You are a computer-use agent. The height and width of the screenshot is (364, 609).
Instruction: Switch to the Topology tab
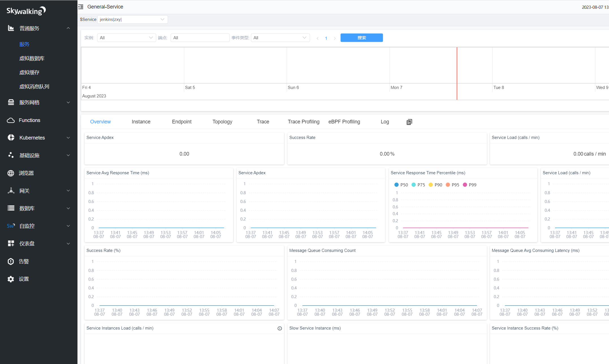tap(222, 122)
